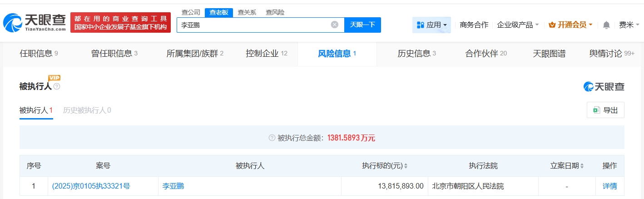The width and height of the screenshot is (644, 199).
Task: Select the 历史被执行人 sub-tab
Action: pyautogui.click(x=87, y=110)
